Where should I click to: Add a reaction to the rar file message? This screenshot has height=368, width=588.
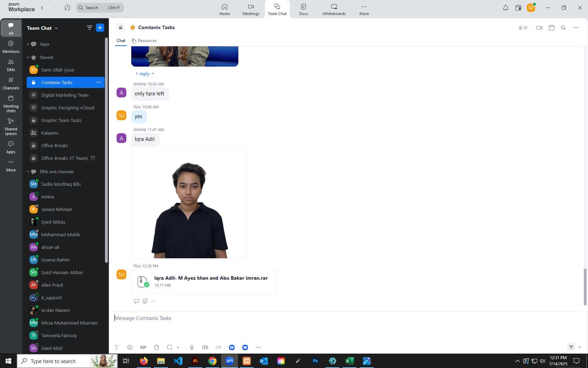pos(145,301)
